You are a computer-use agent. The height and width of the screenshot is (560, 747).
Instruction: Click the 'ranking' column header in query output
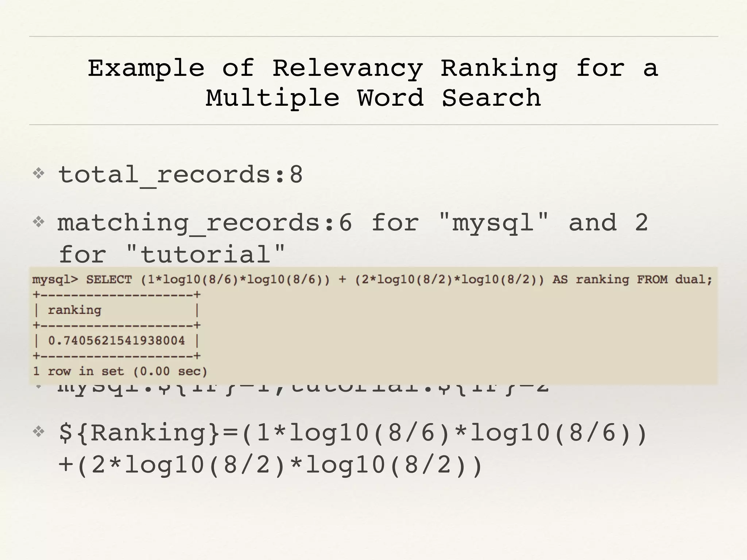coord(74,310)
